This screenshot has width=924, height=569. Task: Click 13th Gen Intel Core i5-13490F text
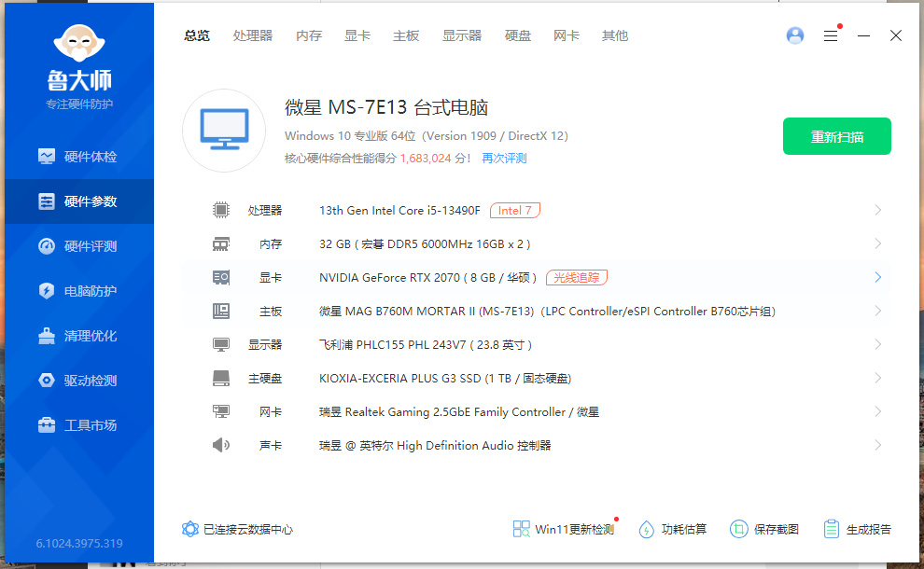[x=399, y=210]
